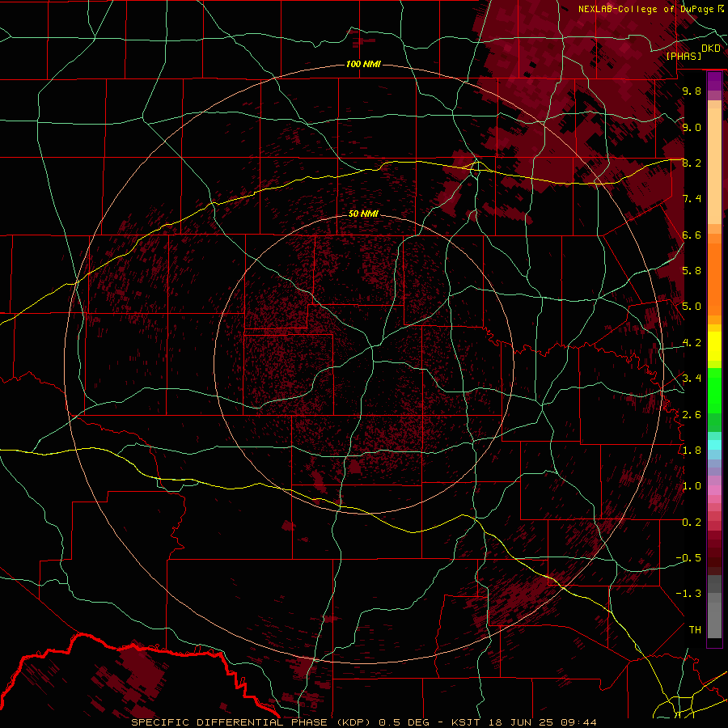Screen dimensions: 728x728
Task: Click the KSJT radar site identifier in the caption
Action: [467, 722]
